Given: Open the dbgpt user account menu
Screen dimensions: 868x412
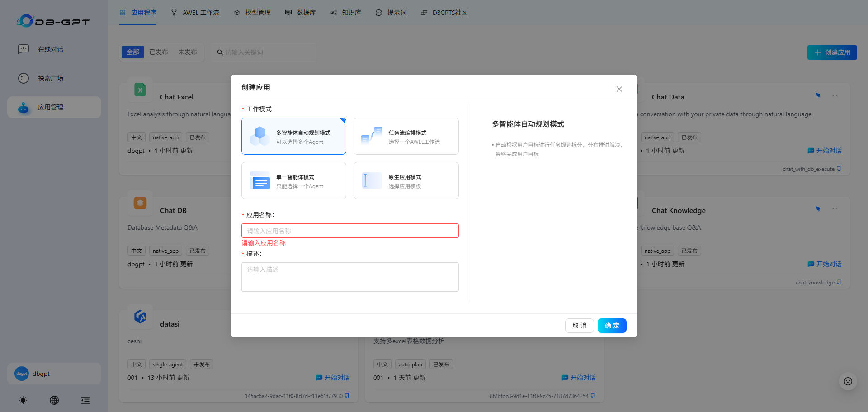Looking at the screenshot, I should 54,374.
